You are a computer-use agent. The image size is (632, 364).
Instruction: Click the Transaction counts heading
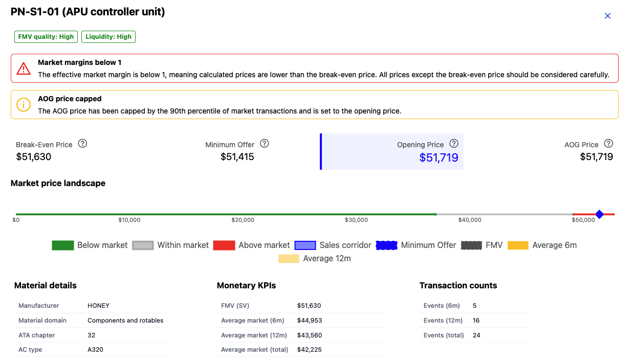[458, 285]
